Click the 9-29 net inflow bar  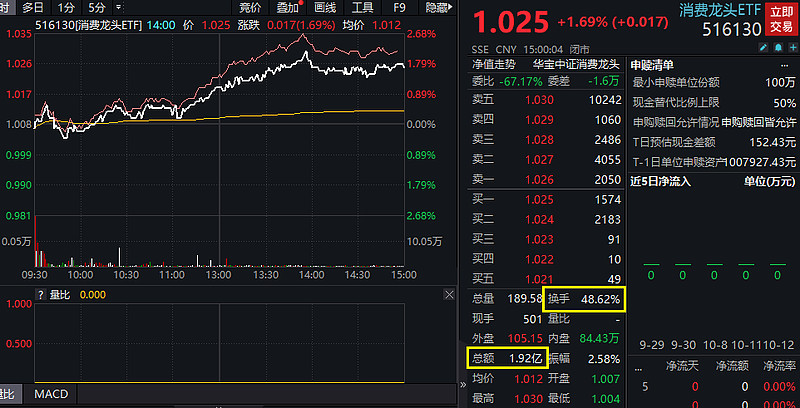click(x=651, y=264)
